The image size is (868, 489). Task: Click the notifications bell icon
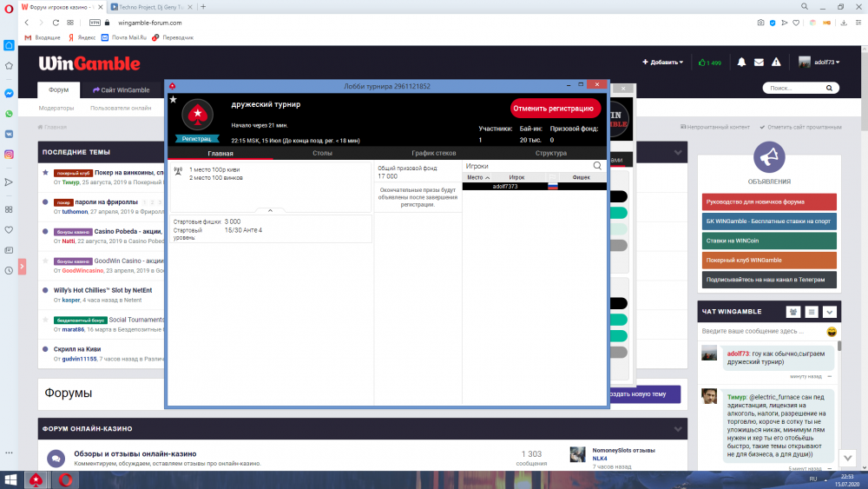pyautogui.click(x=741, y=63)
